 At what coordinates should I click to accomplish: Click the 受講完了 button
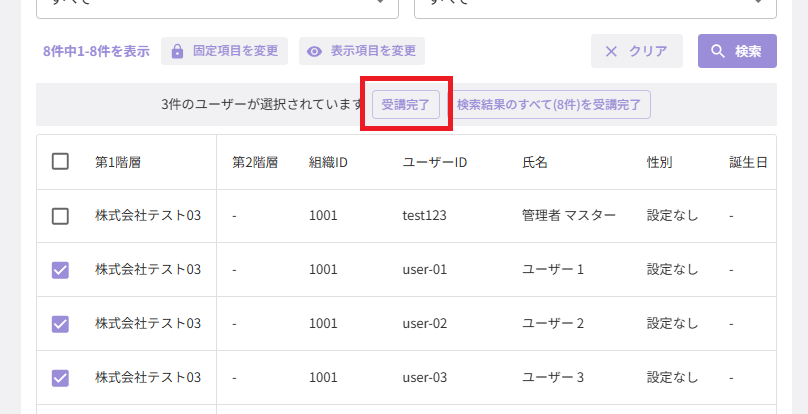pos(406,105)
